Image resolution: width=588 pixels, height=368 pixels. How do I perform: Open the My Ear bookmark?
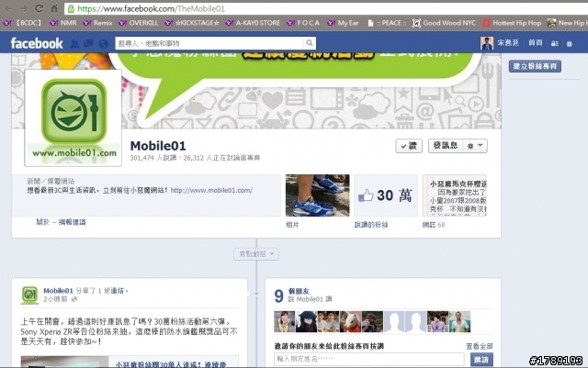tap(343, 23)
